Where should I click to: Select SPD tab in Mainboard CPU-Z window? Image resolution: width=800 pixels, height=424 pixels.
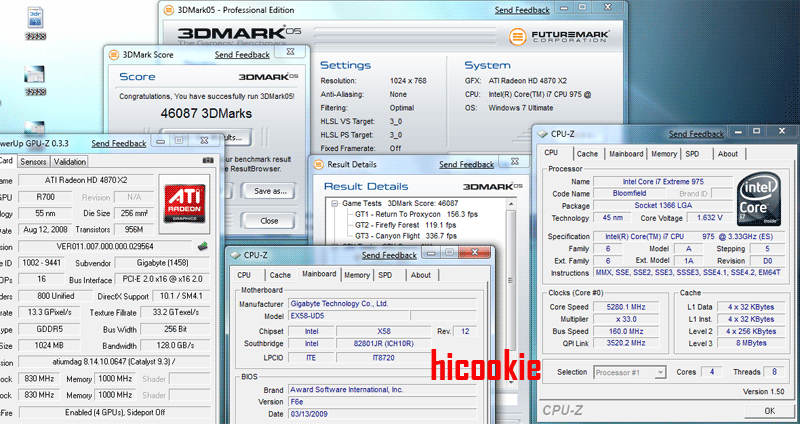[385, 275]
